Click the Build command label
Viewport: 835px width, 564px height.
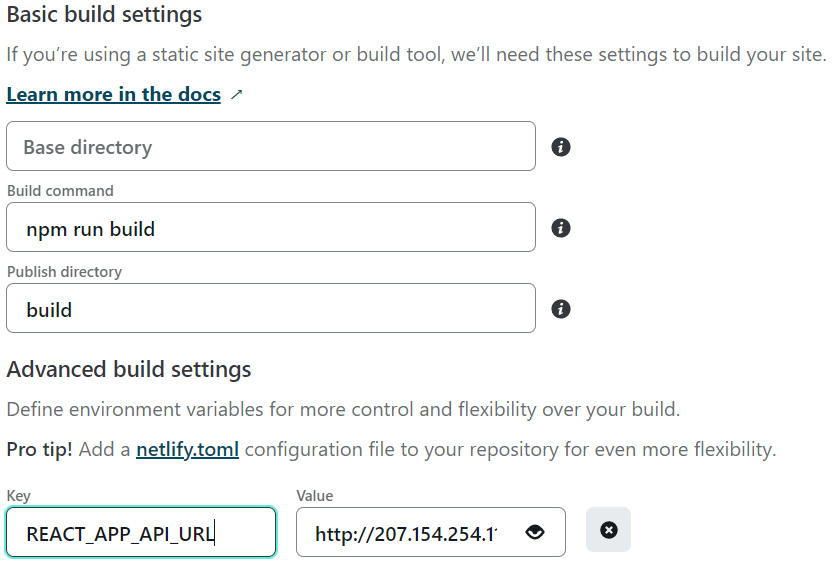(x=60, y=191)
